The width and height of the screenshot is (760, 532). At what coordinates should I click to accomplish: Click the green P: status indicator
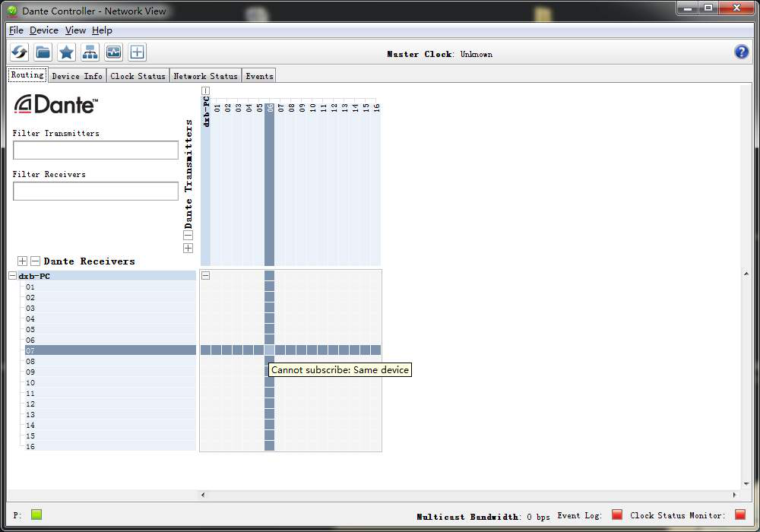pos(36,515)
